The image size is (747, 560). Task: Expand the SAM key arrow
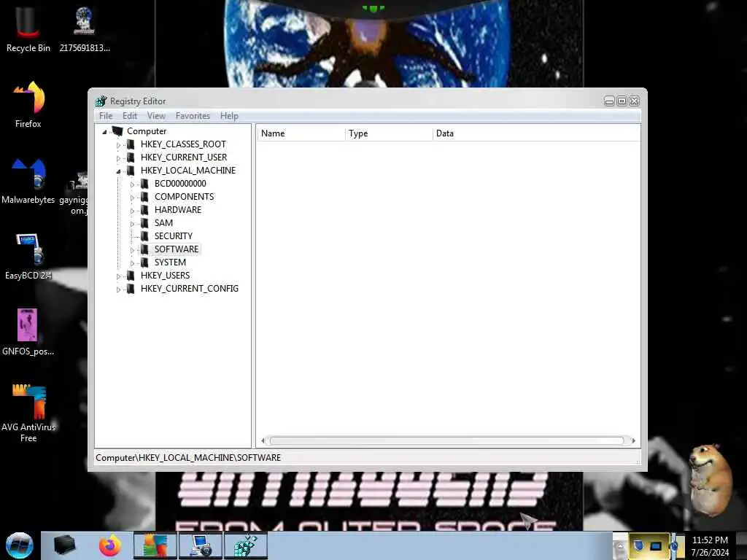[x=133, y=224]
